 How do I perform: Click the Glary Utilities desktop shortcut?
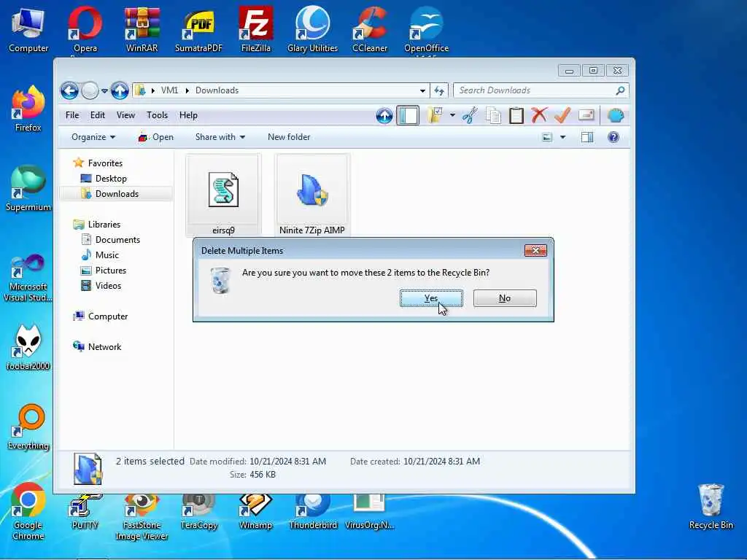tap(312, 29)
